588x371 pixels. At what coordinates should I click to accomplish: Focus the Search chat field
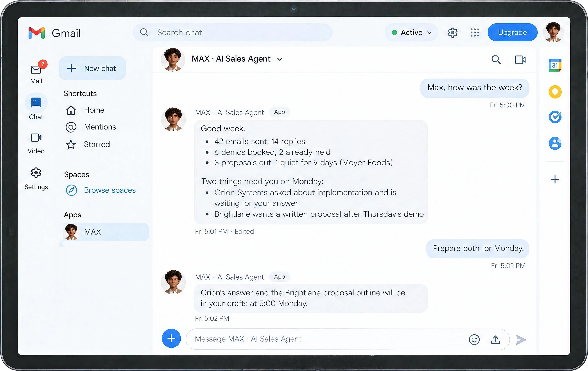232,33
